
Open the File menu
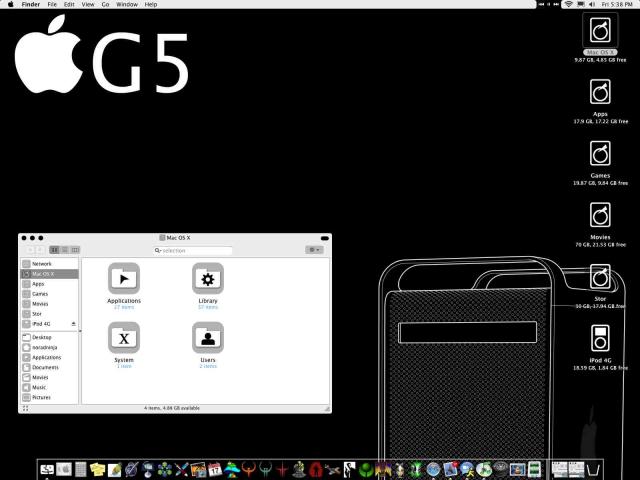(x=52, y=4)
